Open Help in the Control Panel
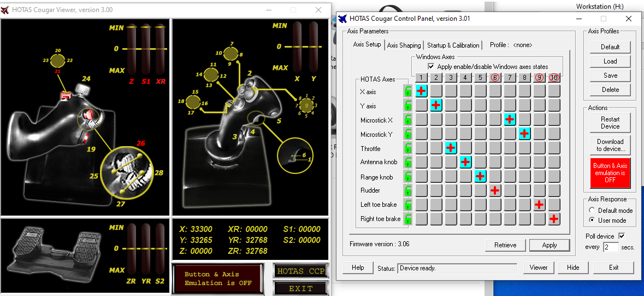The image size is (644, 296). (x=358, y=268)
